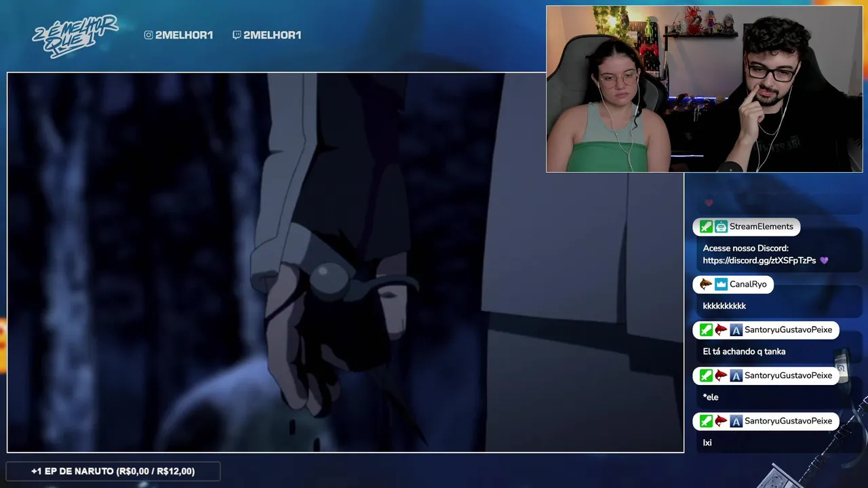The height and width of the screenshot is (488, 868).
Task: Open the Instagram handle 2MELHOR1
Action: (x=184, y=35)
